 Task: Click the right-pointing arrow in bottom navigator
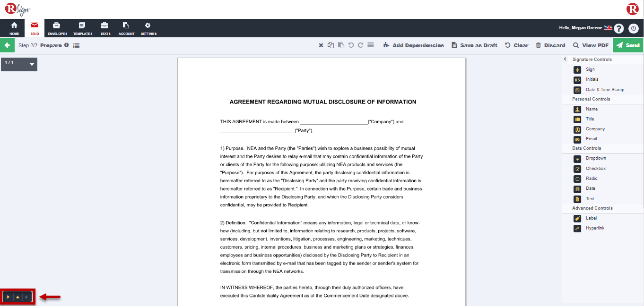pos(8,297)
